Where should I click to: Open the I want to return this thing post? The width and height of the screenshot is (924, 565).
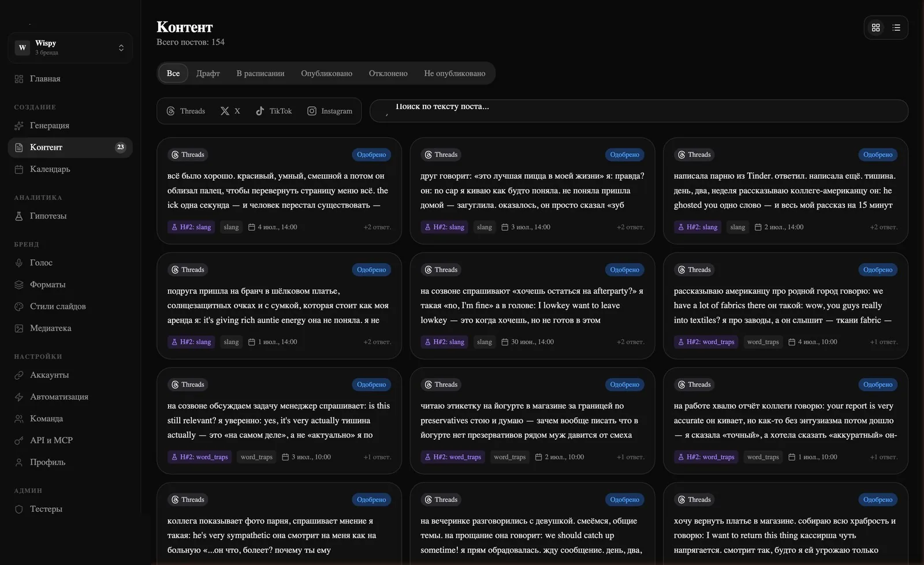[785, 523]
